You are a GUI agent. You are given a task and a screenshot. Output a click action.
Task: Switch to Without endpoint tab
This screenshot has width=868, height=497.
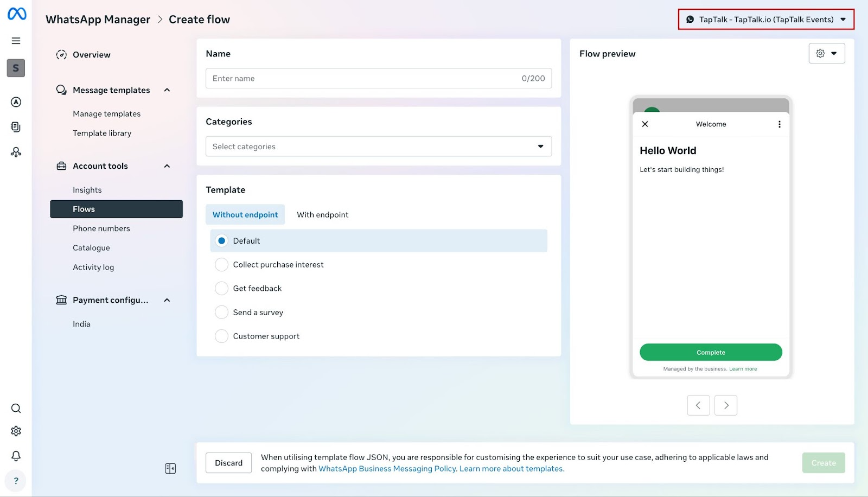245,215
